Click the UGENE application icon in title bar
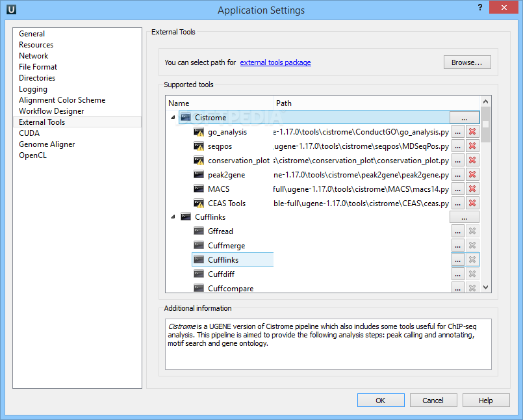 (11, 9)
